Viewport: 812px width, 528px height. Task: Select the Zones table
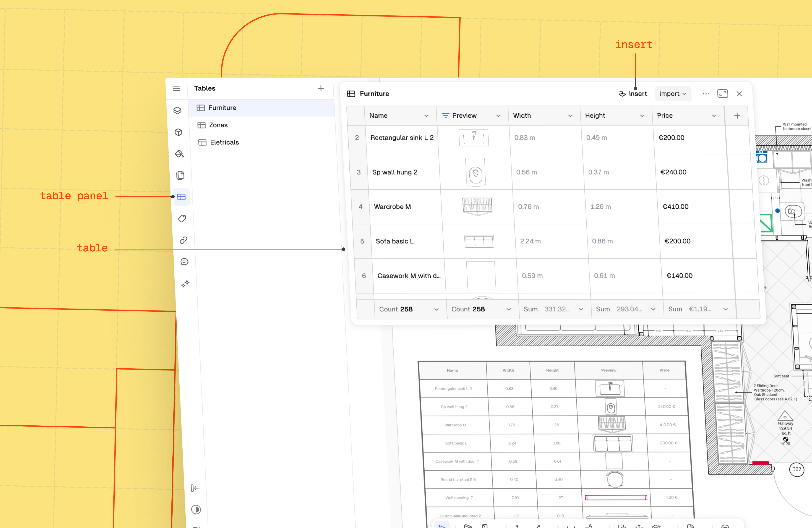[218, 125]
